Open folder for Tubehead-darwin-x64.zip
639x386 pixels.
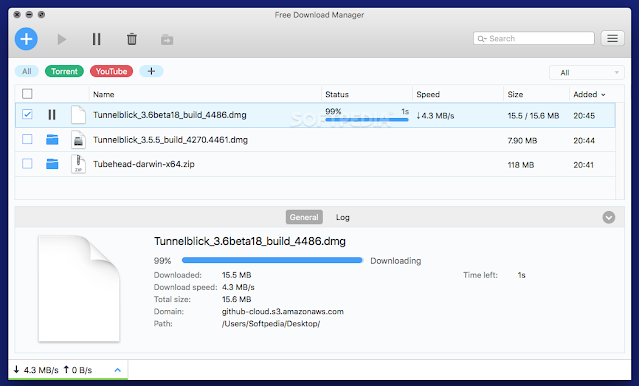click(x=52, y=164)
